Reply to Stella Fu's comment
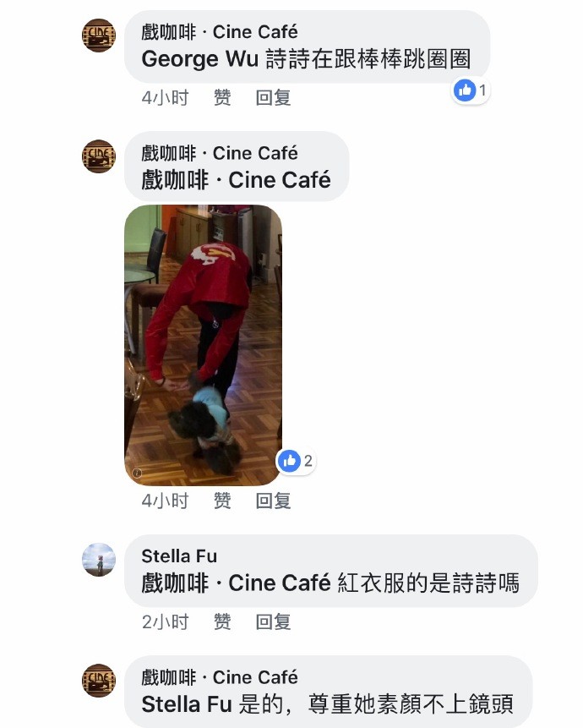 click(x=273, y=622)
